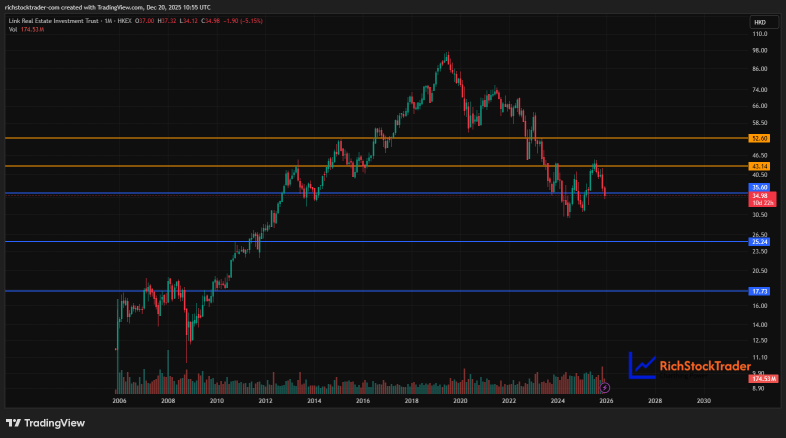The width and height of the screenshot is (786, 438).
Task: Click the 25.24 blue price label
Action: point(759,242)
